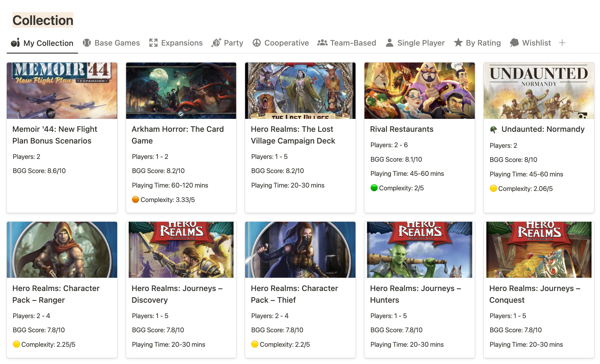Switch to the My Collection tab
600x364 pixels.
coord(42,43)
